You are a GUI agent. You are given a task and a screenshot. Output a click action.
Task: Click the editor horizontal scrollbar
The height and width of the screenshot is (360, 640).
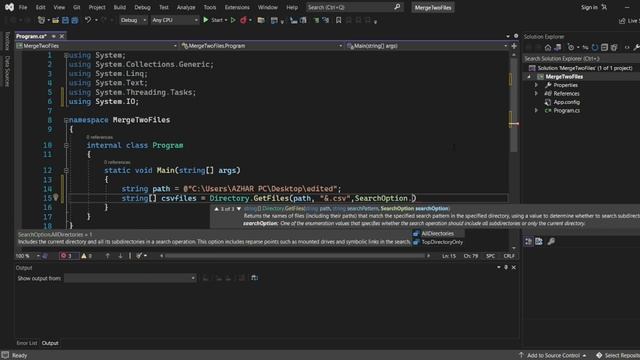click(x=295, y=256)
